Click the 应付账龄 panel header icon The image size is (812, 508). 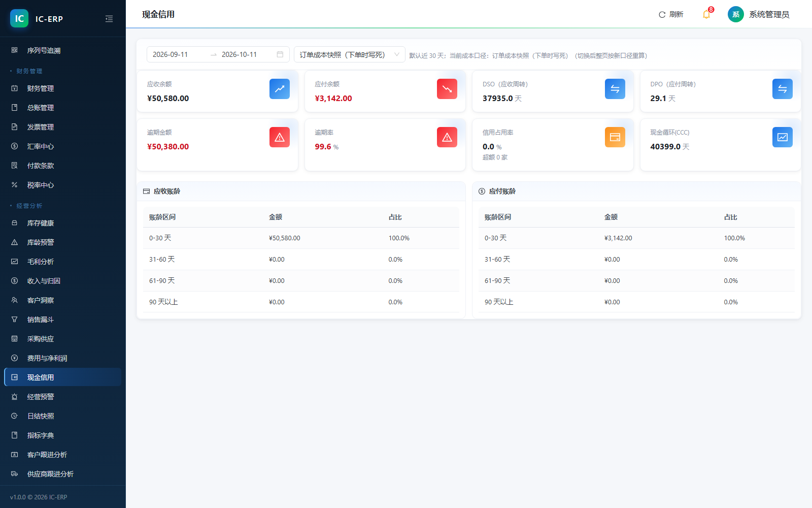pos(482,192)
